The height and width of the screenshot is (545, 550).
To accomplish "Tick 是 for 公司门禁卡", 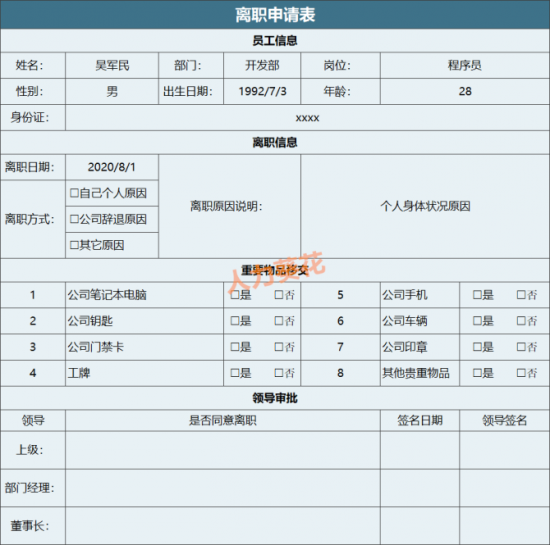I will pyautogui.click(x=235, y=347).
